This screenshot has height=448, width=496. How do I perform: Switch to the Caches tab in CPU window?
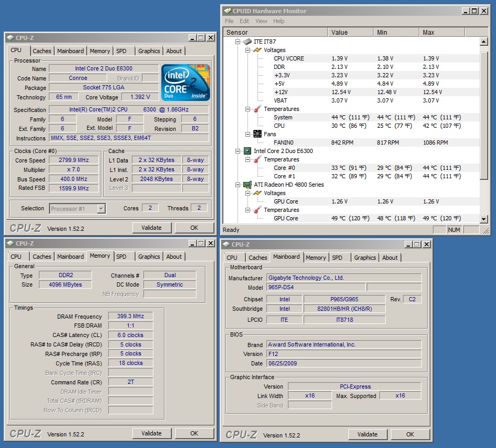coord(42,51)
